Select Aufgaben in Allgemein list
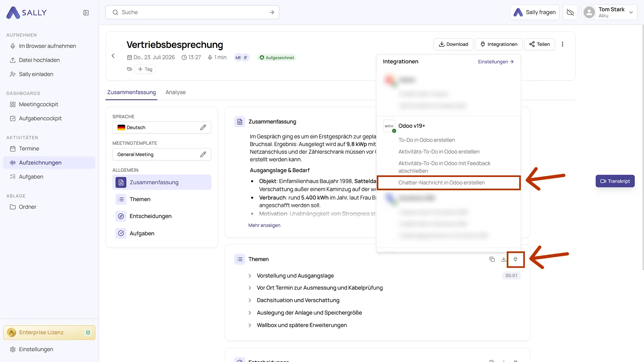Viewport: 644px width, 362px height. 162,234
